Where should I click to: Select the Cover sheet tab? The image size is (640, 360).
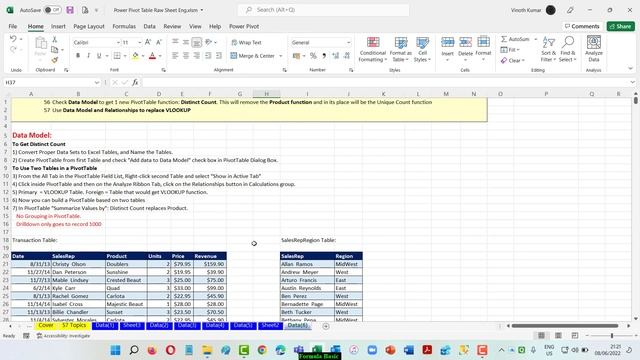tap(46, 326)
